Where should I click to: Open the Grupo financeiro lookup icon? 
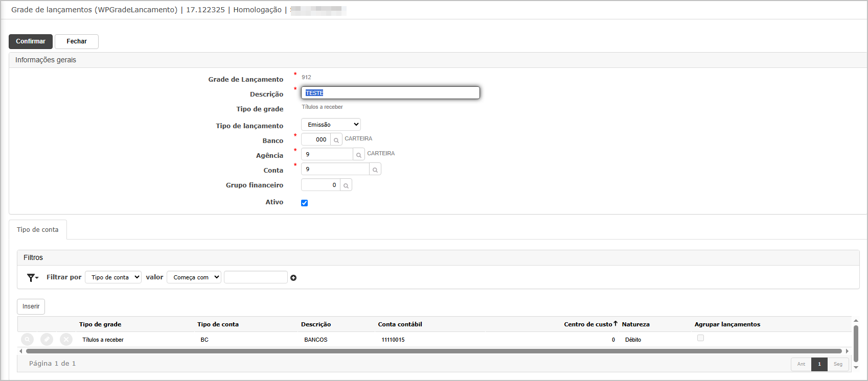346,185
